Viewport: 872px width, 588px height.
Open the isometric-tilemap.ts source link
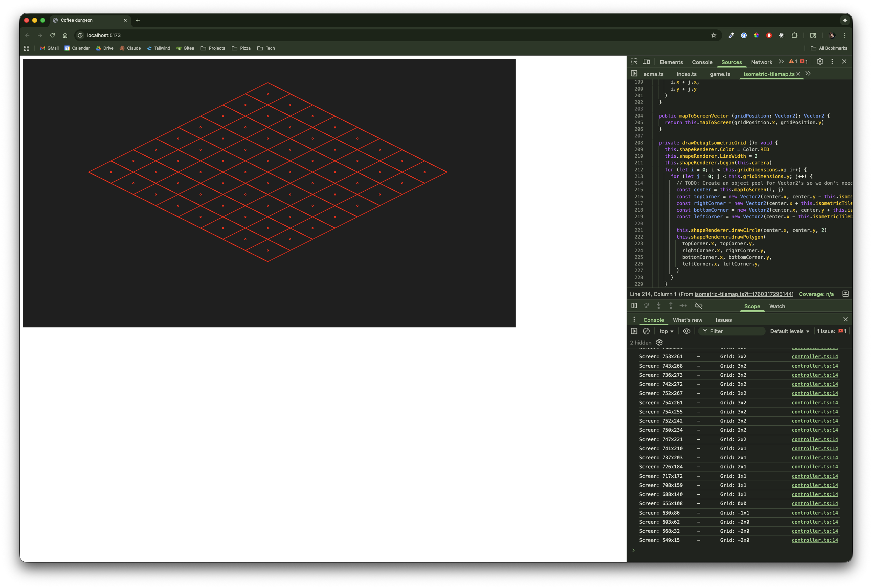pos(744,294)
